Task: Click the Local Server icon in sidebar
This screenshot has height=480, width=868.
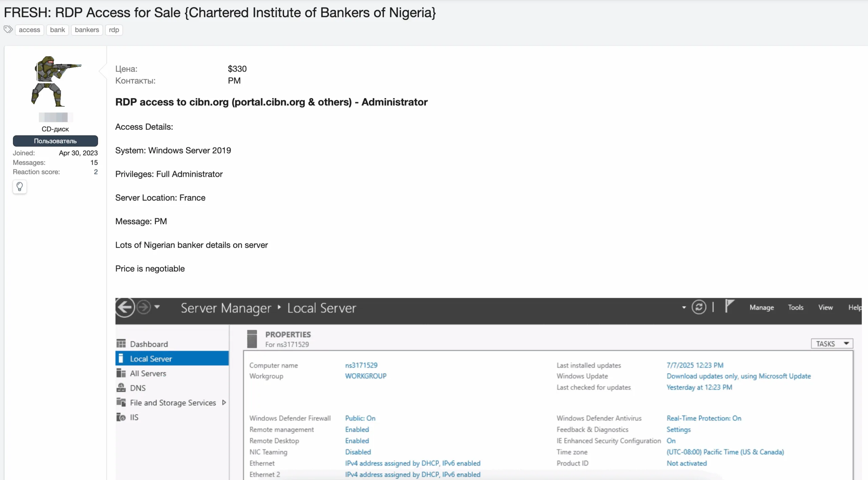Action: (x=121, y=358)
